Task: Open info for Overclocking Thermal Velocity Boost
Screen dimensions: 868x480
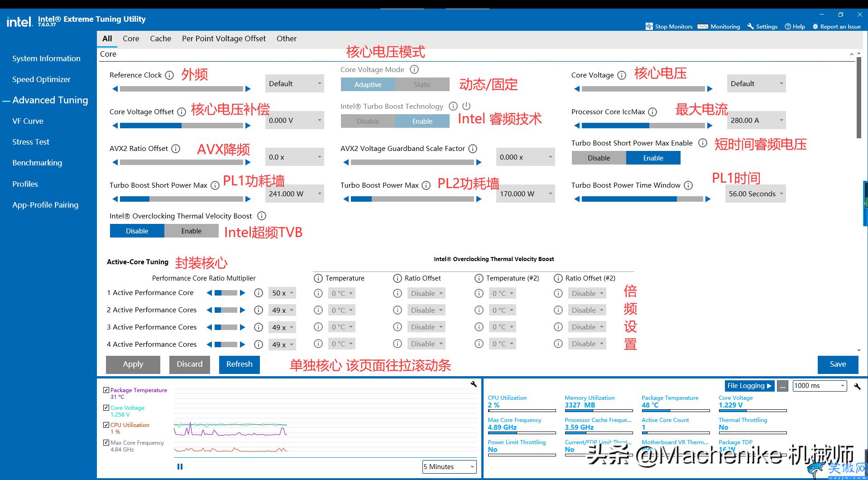Action: (x=262, y=216)
